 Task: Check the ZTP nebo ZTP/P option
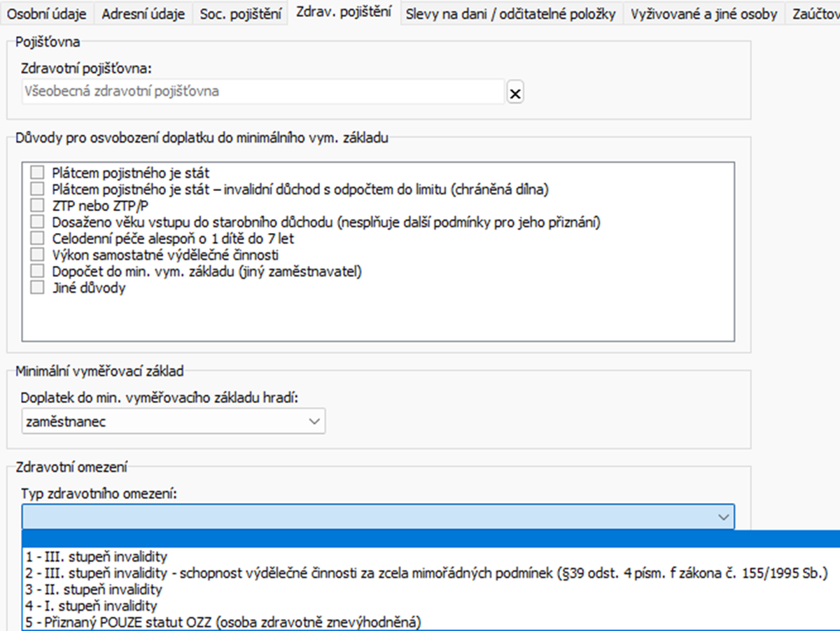pyautogui.click(x=37, y=206)
